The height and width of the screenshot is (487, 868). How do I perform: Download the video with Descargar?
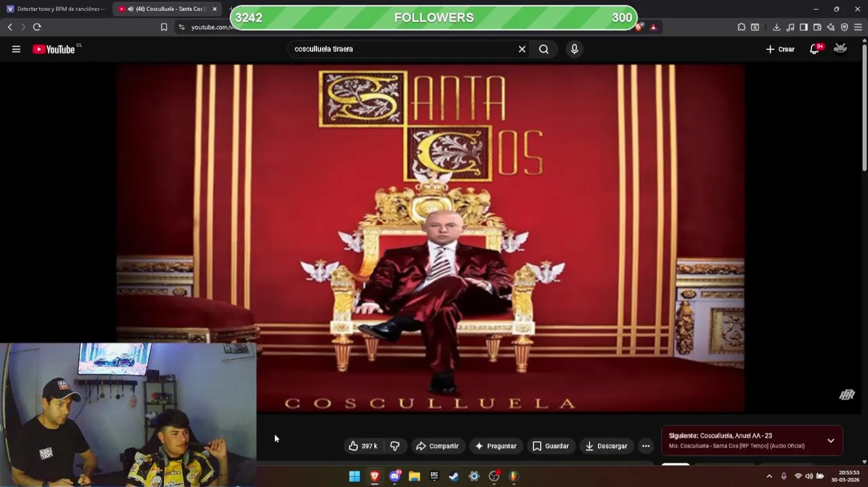[606, 446]
